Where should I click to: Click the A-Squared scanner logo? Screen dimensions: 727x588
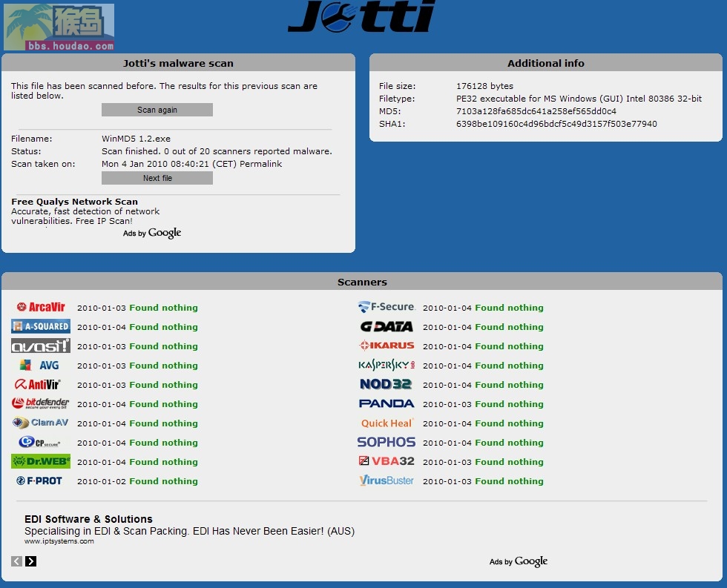(x=41, y=326)
